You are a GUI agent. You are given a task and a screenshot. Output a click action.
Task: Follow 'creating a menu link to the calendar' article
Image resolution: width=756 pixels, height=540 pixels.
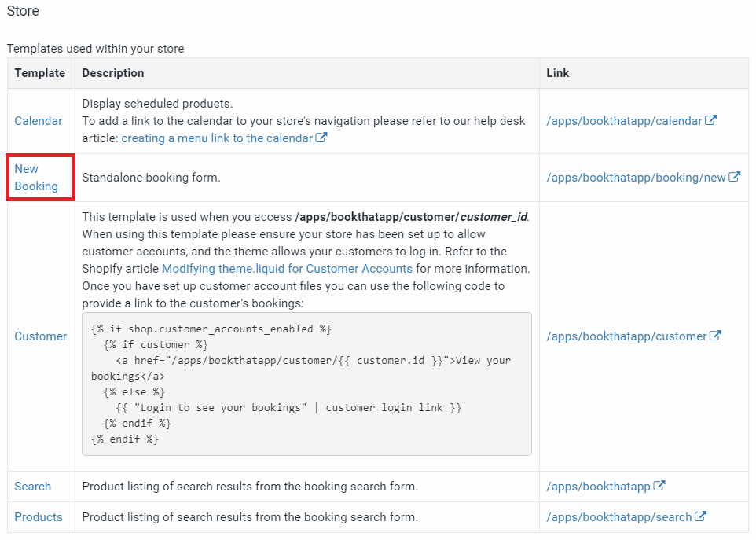[217, 138]
